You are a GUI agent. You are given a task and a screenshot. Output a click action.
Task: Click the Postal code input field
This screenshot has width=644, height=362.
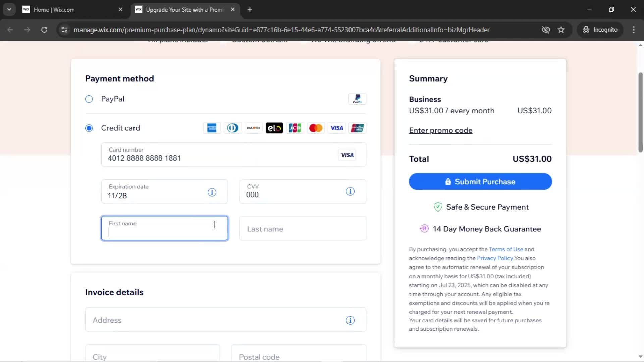pos(299,353)
